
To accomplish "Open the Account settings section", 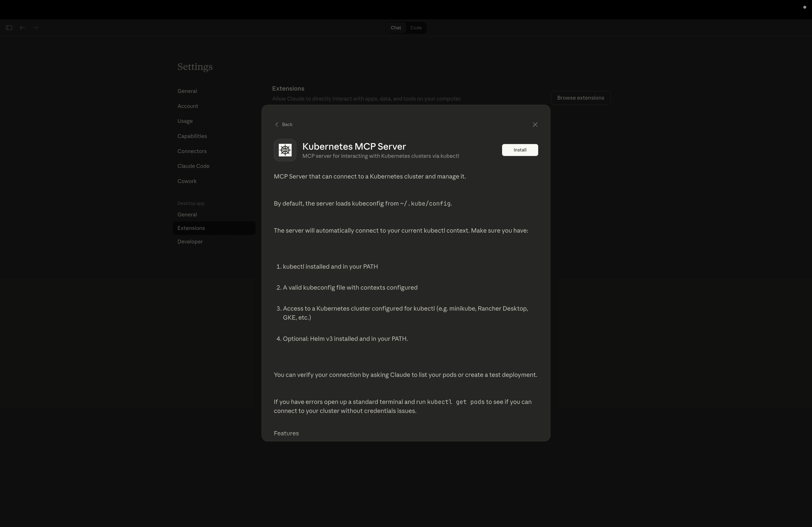I will tap(188, 106).
